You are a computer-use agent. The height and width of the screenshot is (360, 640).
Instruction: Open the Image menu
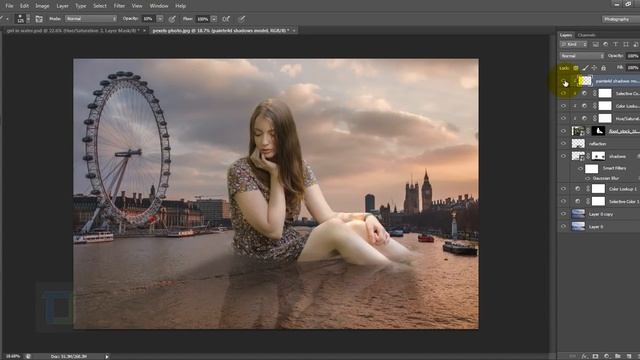coord(42,6)
